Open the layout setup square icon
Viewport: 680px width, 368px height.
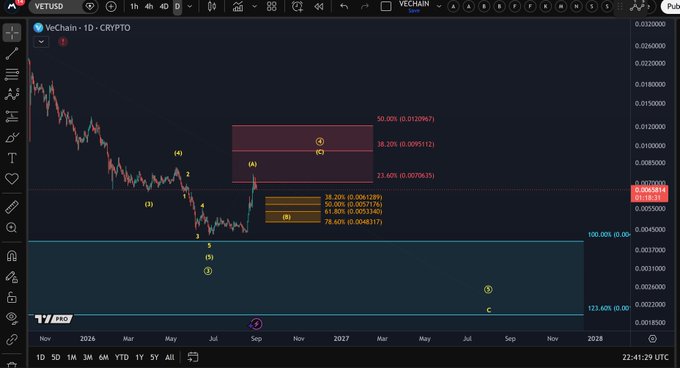click(386, 7)
